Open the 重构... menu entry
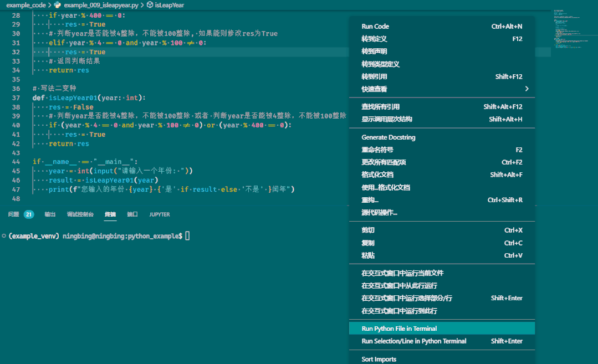The height and width of the screenshot is (364, 598). [x=442, y=200]
